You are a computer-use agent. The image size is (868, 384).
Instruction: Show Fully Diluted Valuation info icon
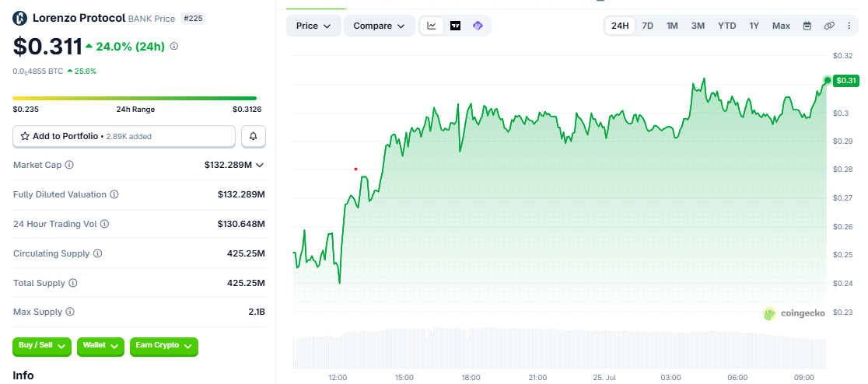click(x=114, y=195)
